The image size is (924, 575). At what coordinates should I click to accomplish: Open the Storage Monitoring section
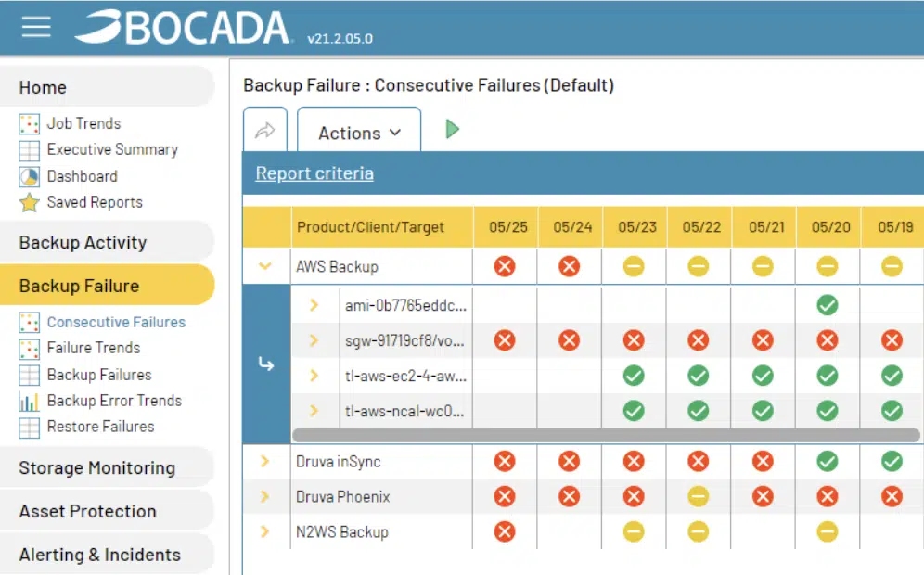coord(108,467)
